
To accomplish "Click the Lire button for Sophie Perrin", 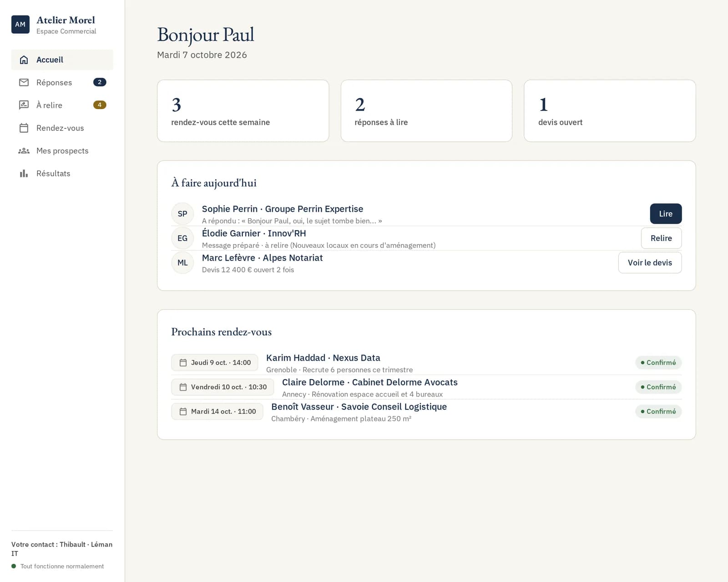I will (666, 214).
